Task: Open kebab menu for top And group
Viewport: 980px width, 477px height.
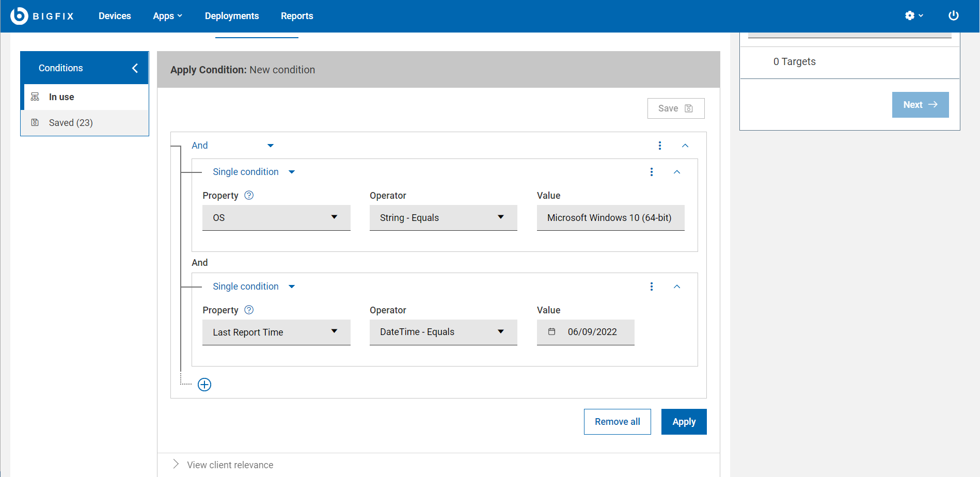Action: point(659,146)
